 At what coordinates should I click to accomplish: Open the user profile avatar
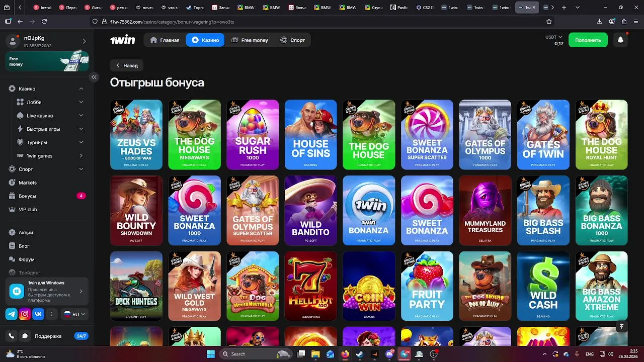point(14,41)
